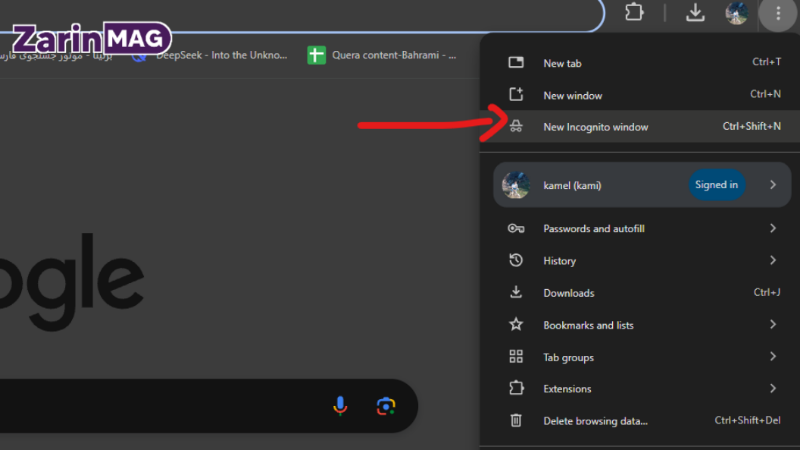This screenshot has width=800, height=450.
Task: Select New window from the menu
Action: pyautogui.click(x=640, y=95)
